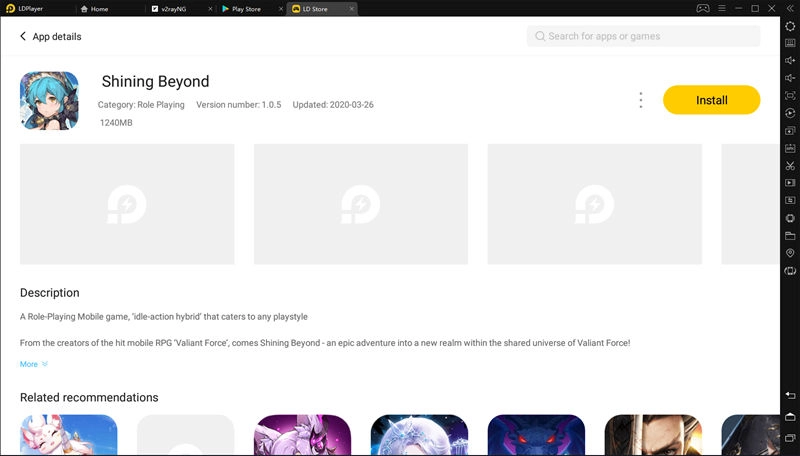Click the scissors screenshot icon in the sidebar
The width and height of the screenshot is (800, 456).
(x=790, y=165)
